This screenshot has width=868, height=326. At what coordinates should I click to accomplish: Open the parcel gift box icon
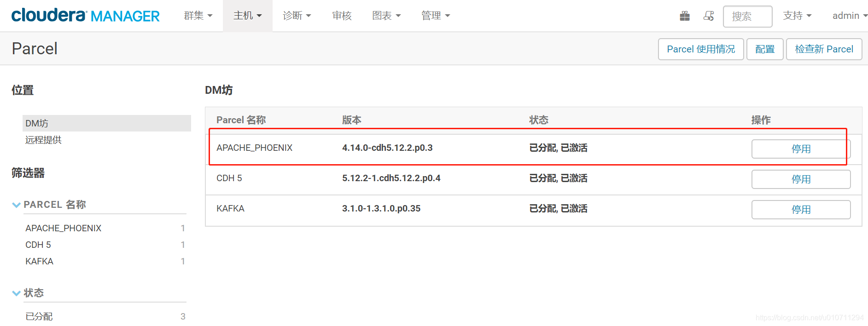[x=685, y=16]
